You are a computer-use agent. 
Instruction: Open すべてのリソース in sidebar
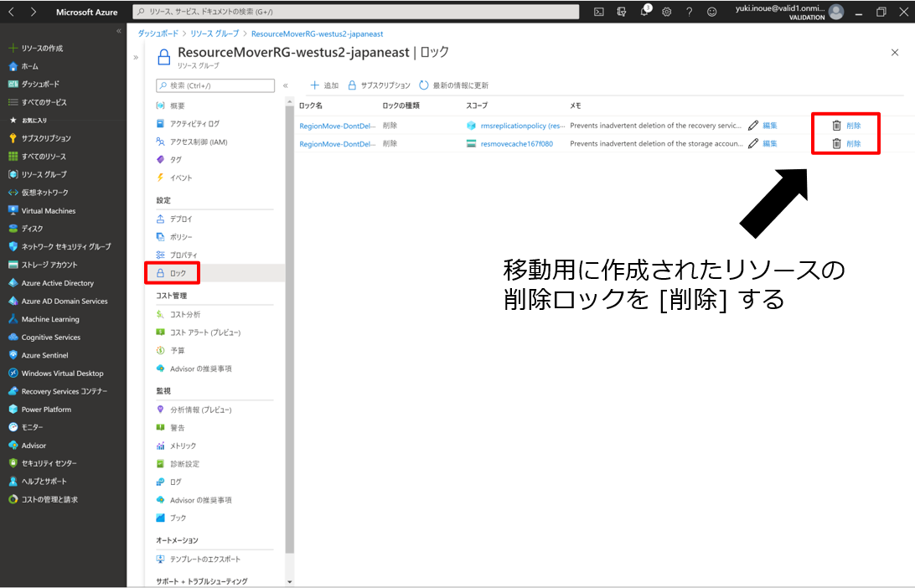click(38, 157)
